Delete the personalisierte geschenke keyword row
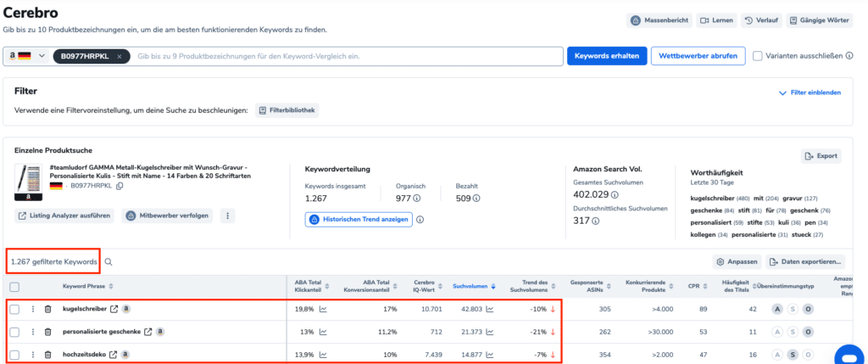Image resolution: width=868 pixels, height=364 pixels. pyautogui.click(x=48, y=332)
